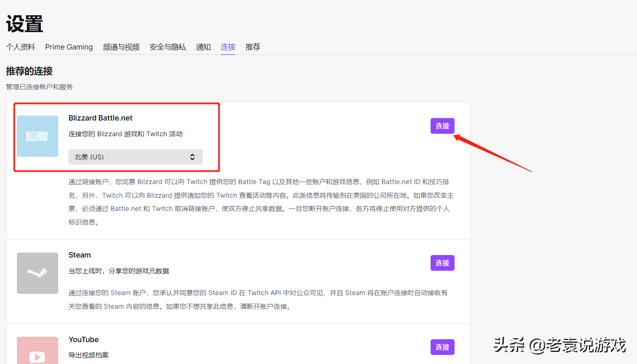Click the YouTube service title

pos(83,340)
